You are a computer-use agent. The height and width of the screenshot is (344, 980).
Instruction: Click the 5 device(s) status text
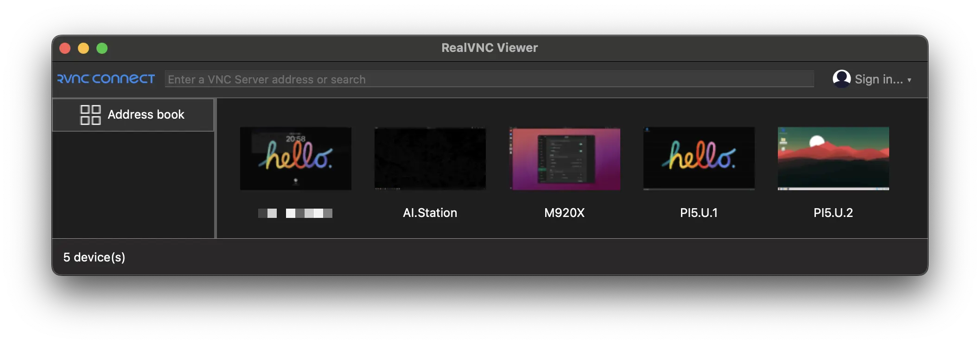click(x=94, y=257)
